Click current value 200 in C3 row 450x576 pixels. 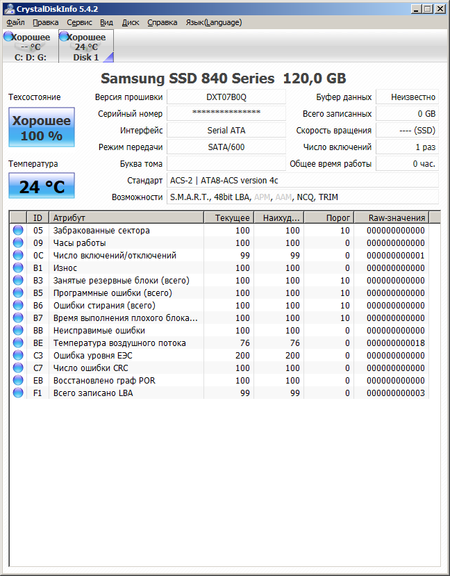[242, 355]
